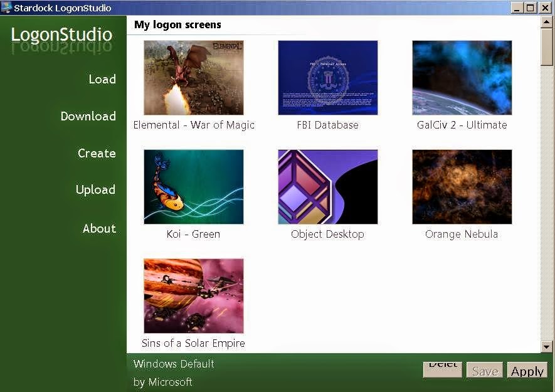Select the Object Desktop thumbnail
This screenshot has width=555, height=392.
coord(328,187)
